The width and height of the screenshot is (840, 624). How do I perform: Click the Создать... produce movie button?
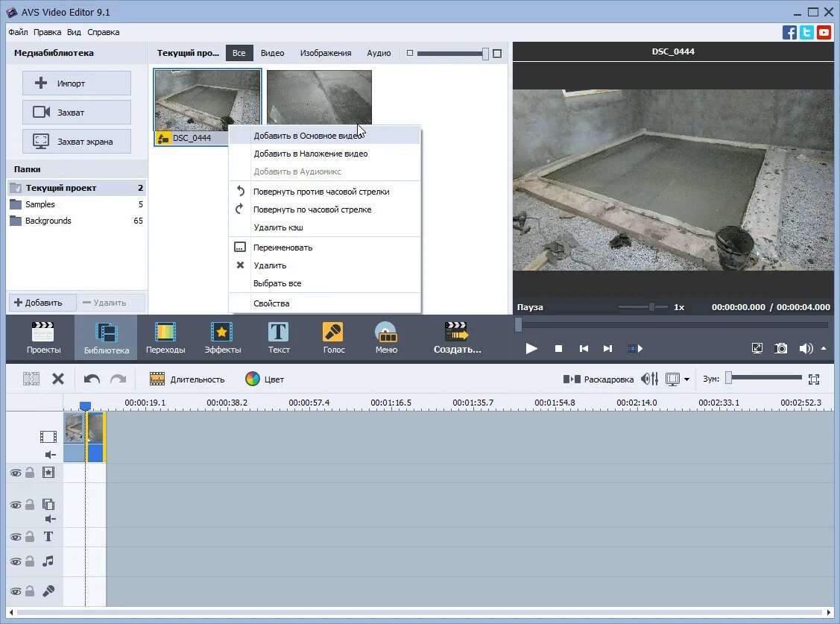[x=457, y=338]
